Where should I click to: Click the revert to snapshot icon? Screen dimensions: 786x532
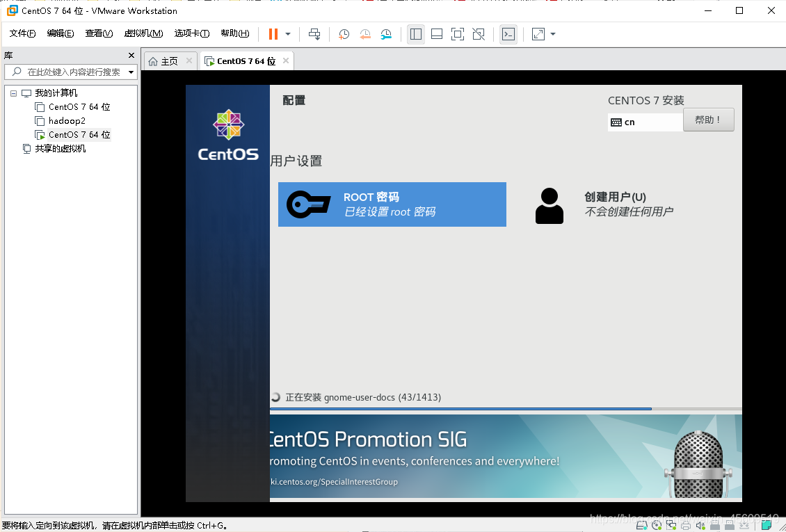[x=365, y=34]
